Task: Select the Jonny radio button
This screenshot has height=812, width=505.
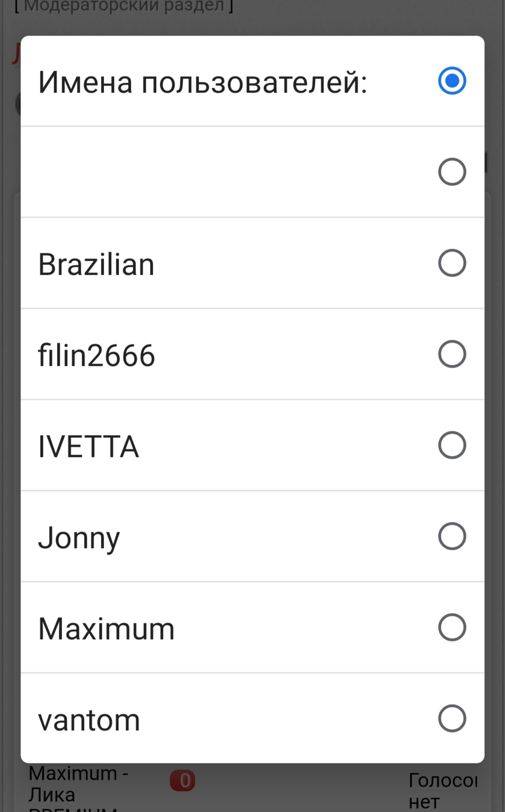Action: (452, 536)
